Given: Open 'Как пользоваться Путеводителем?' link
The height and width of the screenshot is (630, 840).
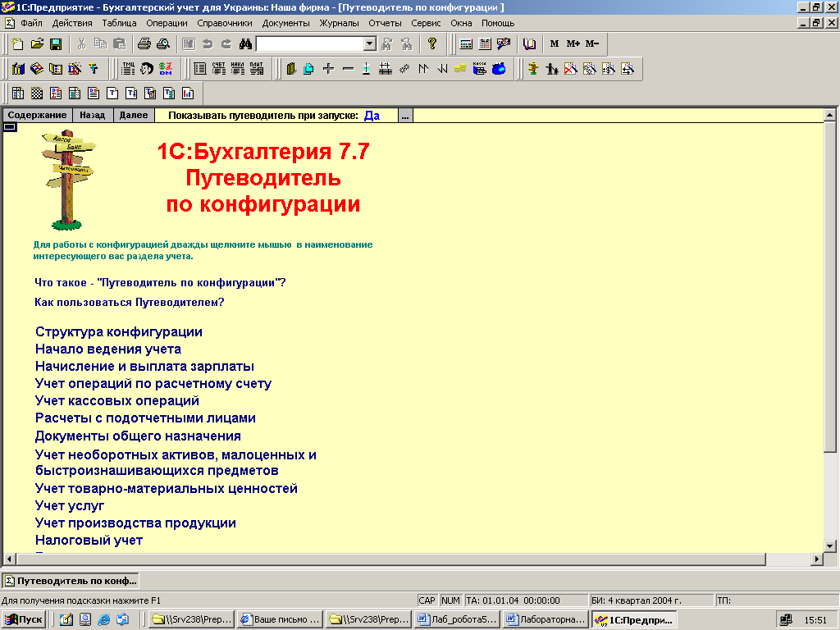Looking at the screenshot, I should 129,302.
